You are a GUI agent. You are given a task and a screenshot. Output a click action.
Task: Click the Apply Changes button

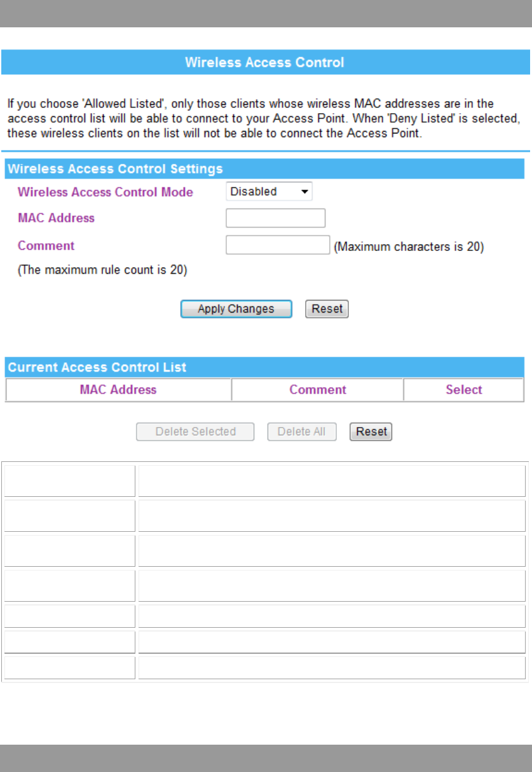[x=236, y=309]
